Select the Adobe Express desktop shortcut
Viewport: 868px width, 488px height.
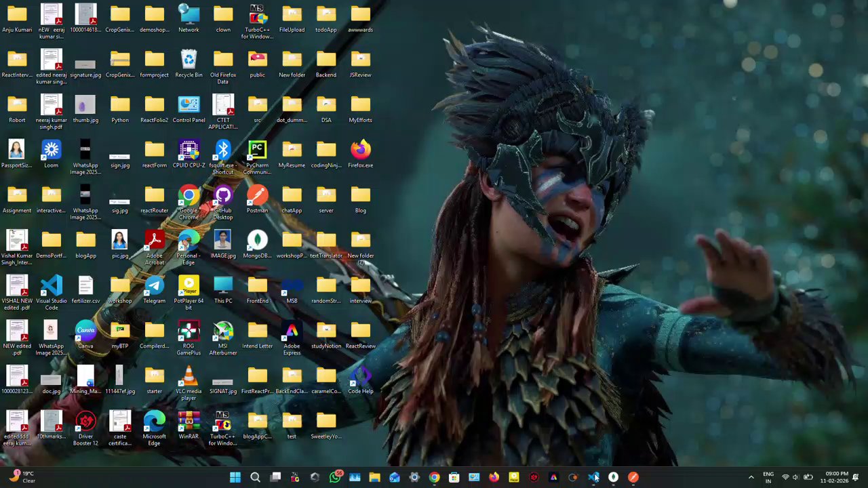point(292,338)
